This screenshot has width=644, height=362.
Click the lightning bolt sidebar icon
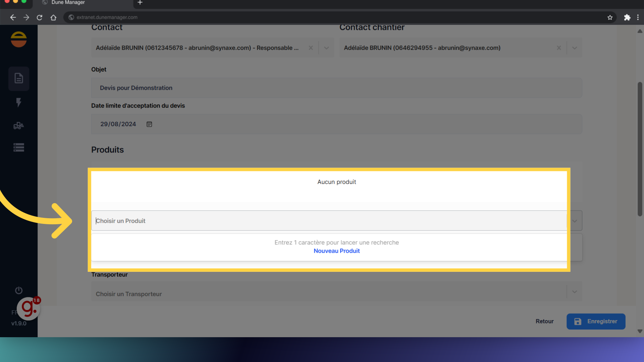click(x=19, y=102)
